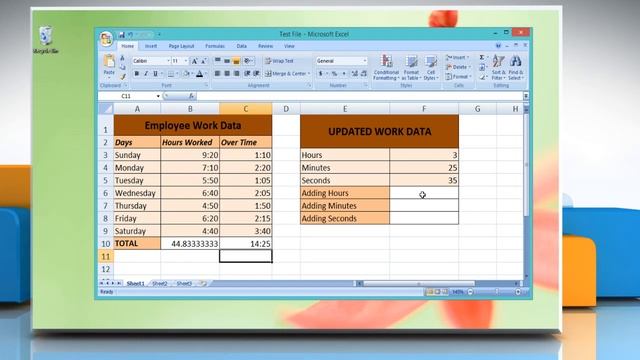Toggle Center horizontal alignment
The image size is (640, 360).
[227, 74]
